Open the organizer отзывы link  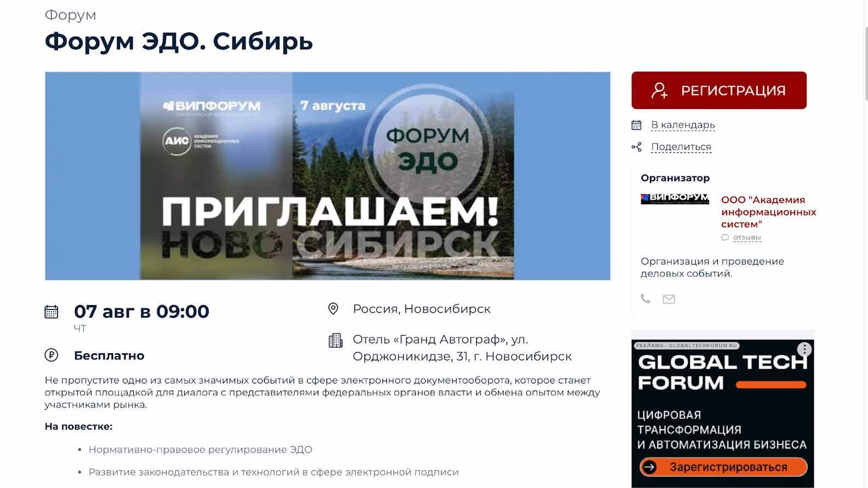pos(747,237)
